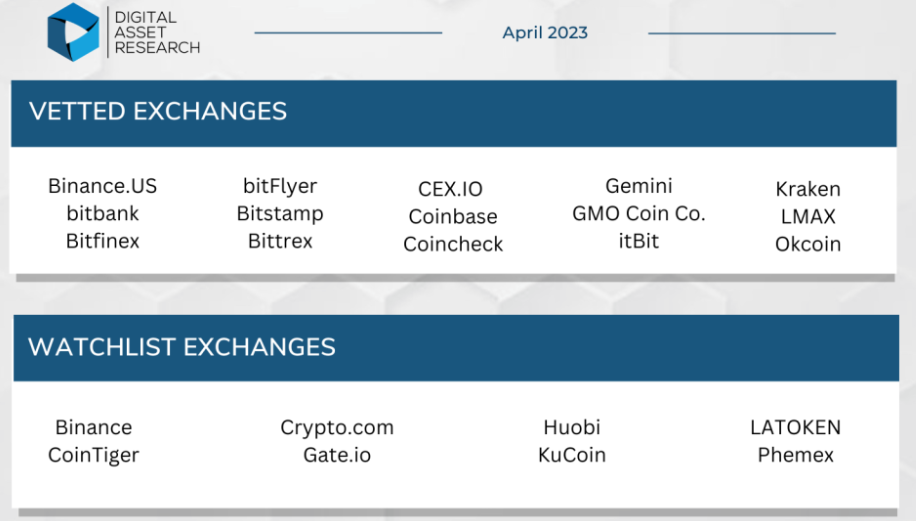Screen dimensions: 916x521
Task: Select Gemini from the vetted exchanges
Action: tap(639, 186)
